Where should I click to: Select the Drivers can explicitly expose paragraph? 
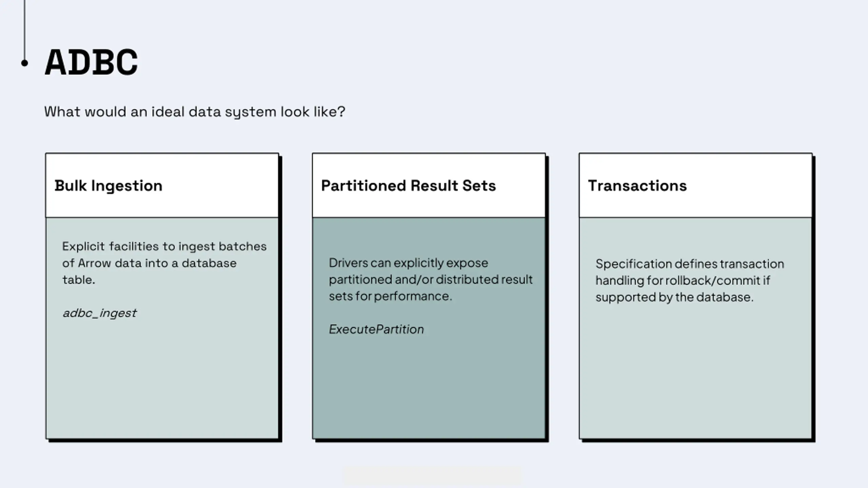(431, 280)
